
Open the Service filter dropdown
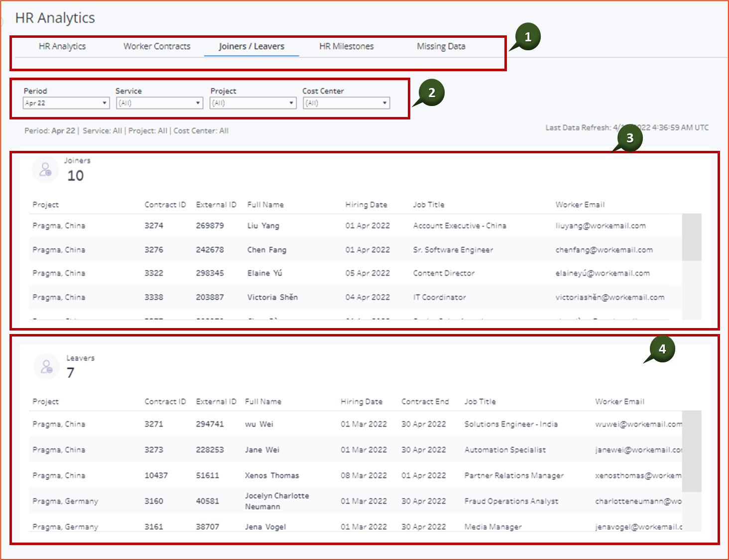158,103
